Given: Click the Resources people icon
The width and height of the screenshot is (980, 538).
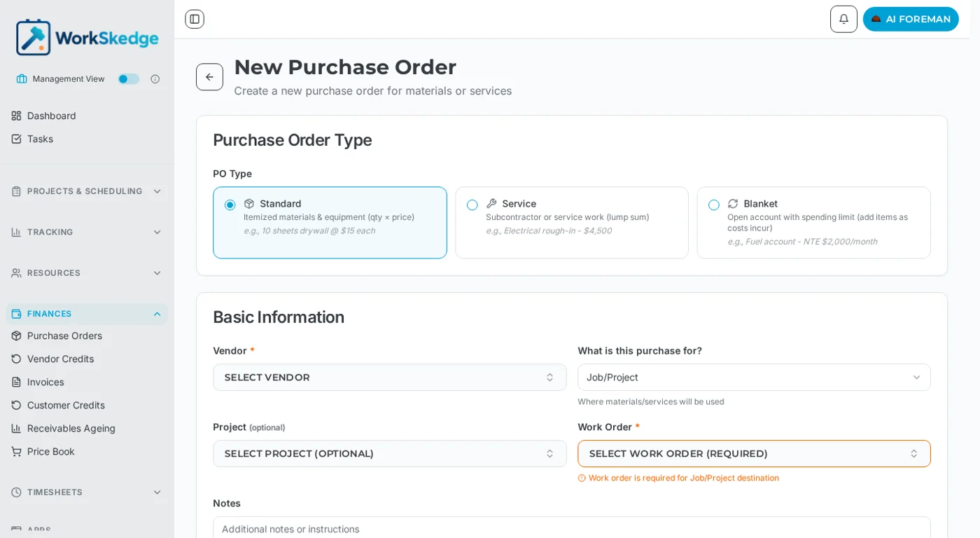Looking at the screenshot, I should click(x=16, y=273).
